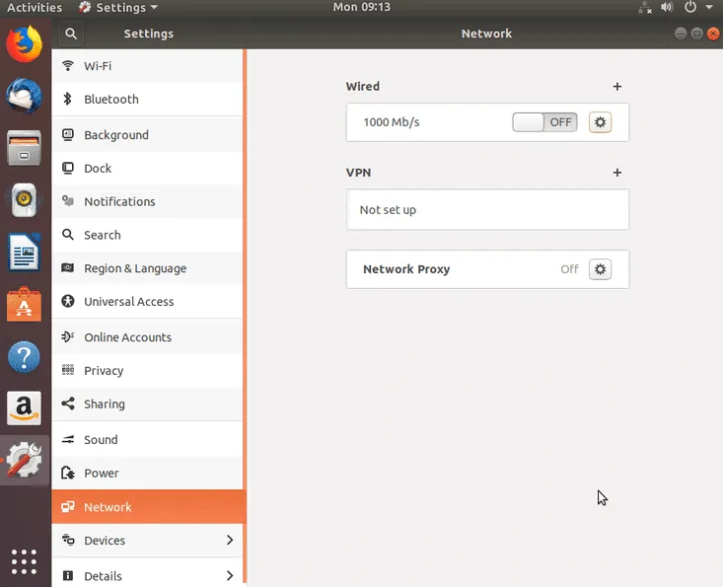
Task: Click the Power battery icon
Action: click(68, 473)
